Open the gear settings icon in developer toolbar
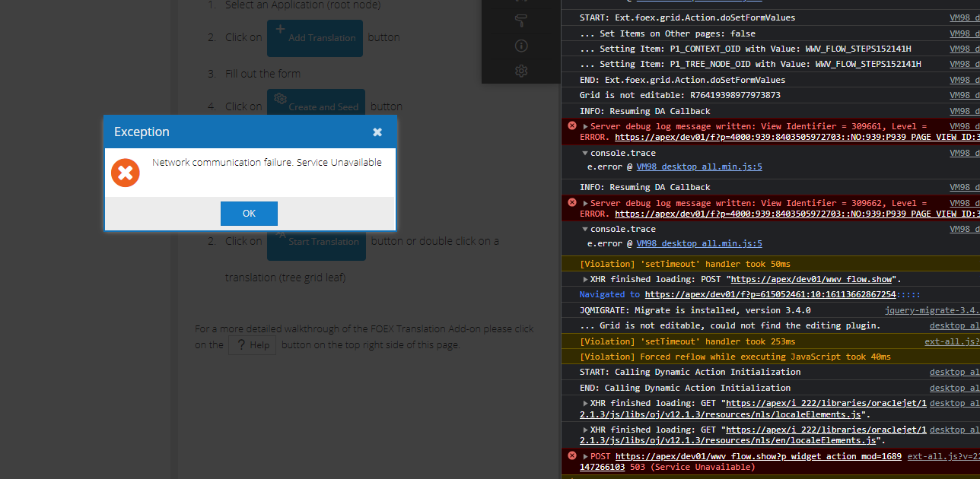The image size is (980, 479). point(521,71)
